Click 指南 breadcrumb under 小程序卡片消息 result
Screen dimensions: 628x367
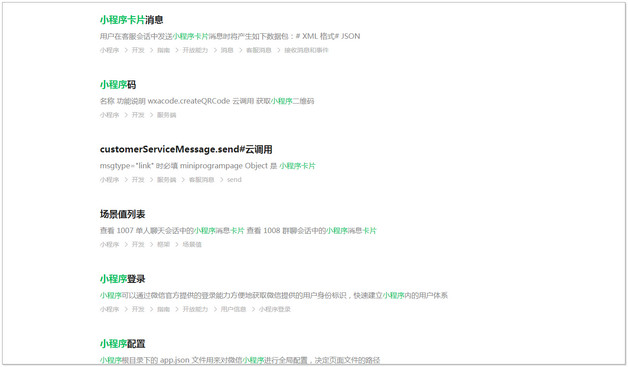click(163, 50)
